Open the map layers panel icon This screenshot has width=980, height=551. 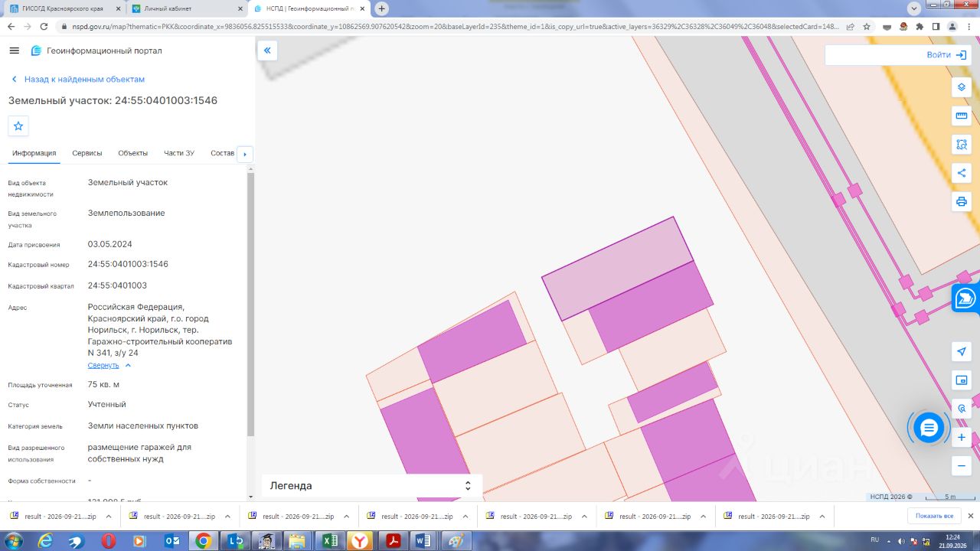click(962, 87)
